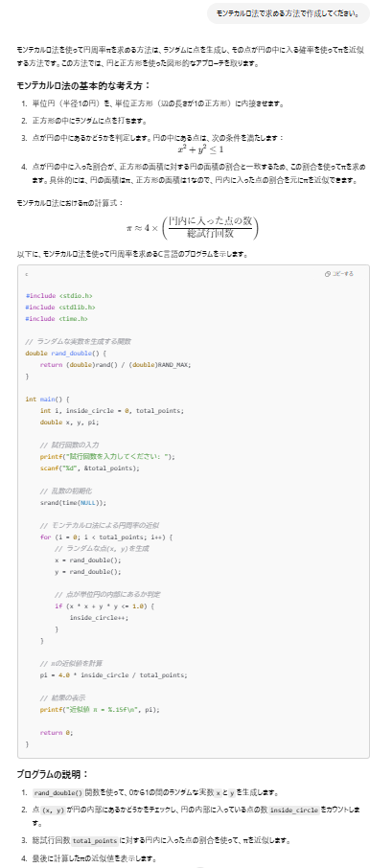Select the heading モンテカルロ法の基本的な考え方
The height and width of the screenshot is (868, 392).
(x=84, y=86)
